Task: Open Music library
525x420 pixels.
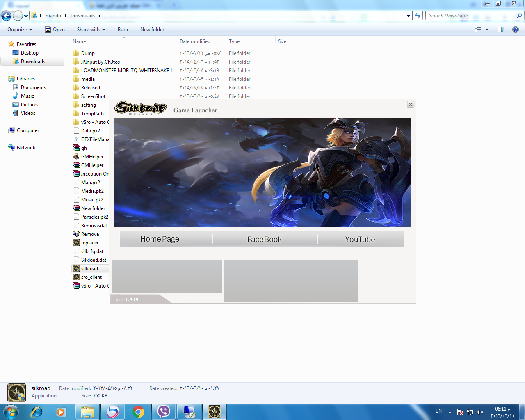Action: [x=27, y=96]
